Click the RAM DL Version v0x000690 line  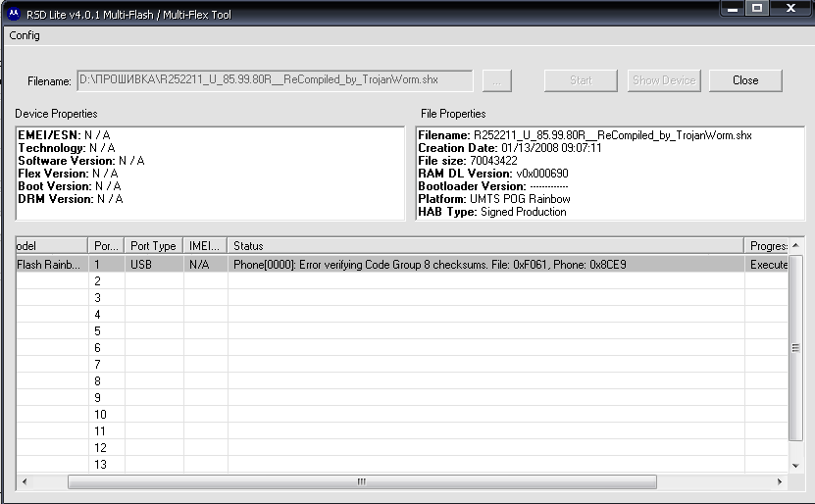pos(493,174)
